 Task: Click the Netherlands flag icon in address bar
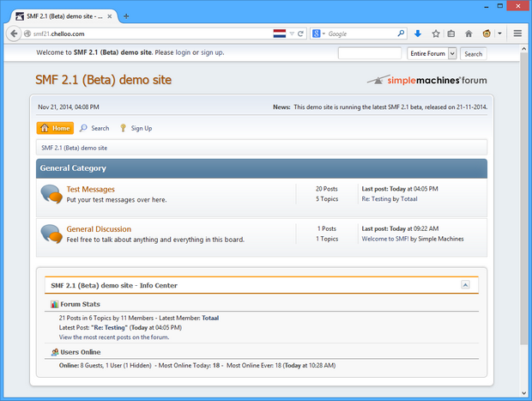279,33
